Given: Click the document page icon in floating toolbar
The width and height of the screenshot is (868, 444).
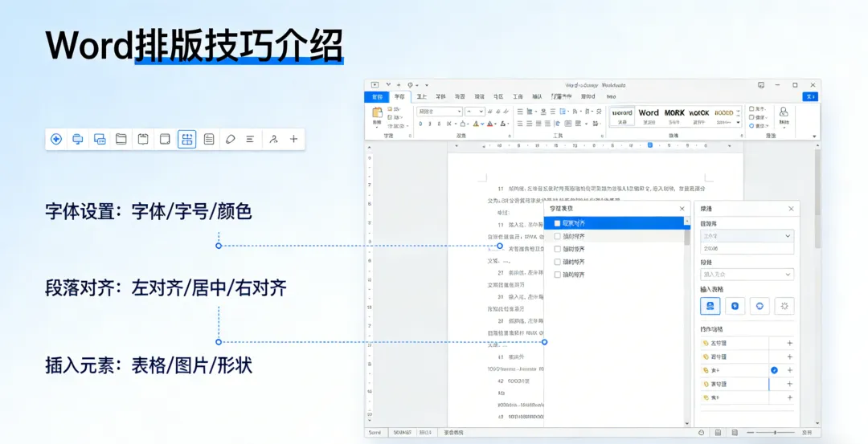Looking at the screenshot, I should tap(209, 140).
